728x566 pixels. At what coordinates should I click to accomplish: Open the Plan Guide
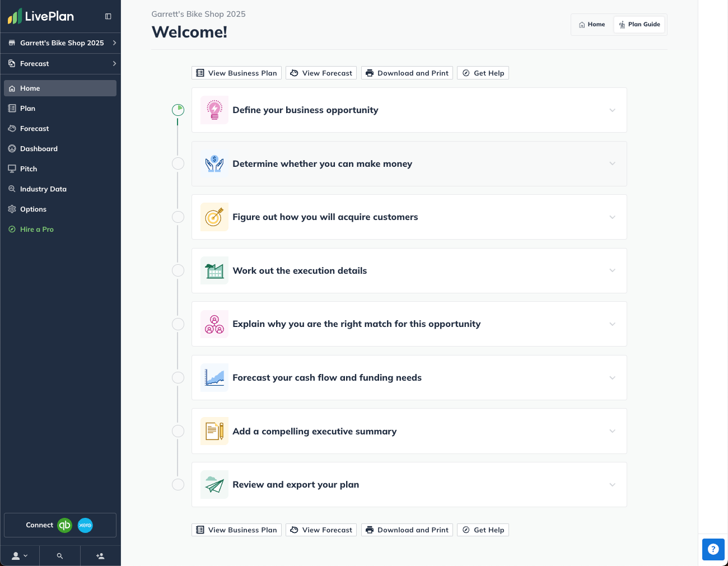(x=640, y=24)
